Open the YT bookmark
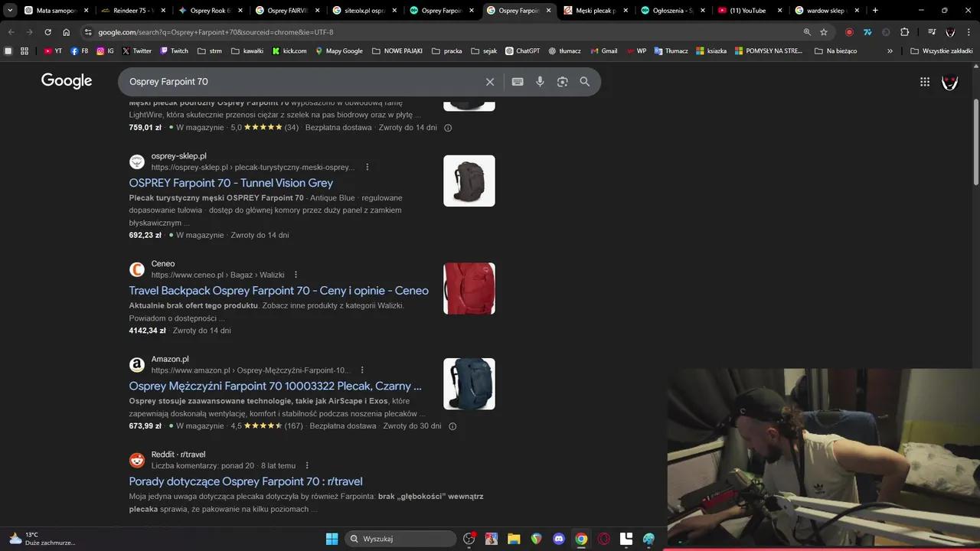 pyautogui.click(x=53, y=51)
